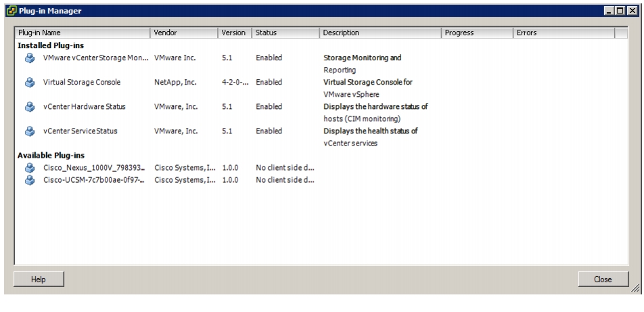
Task: Click the Storage Monitoring and Reporting description
Action: (x=363, y=64)
